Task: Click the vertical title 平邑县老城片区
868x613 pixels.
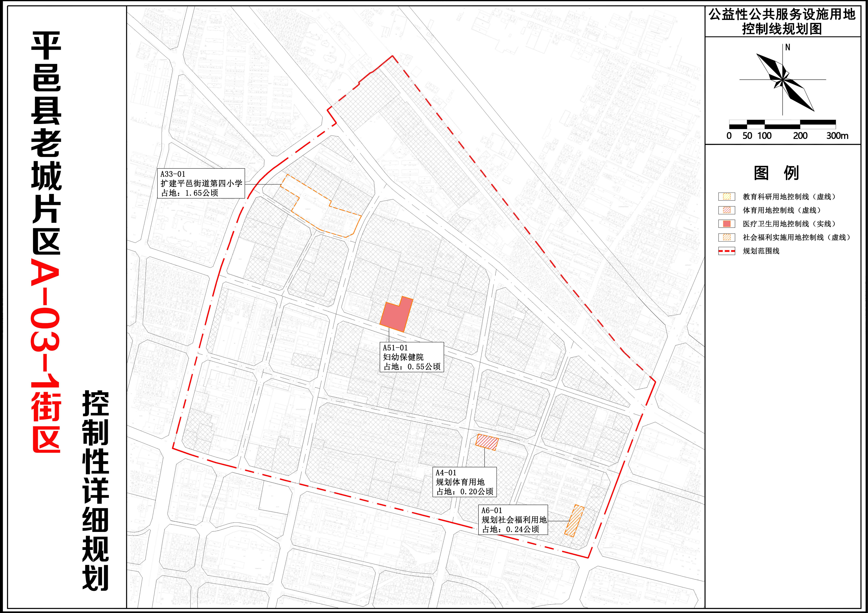Action: 46,143
